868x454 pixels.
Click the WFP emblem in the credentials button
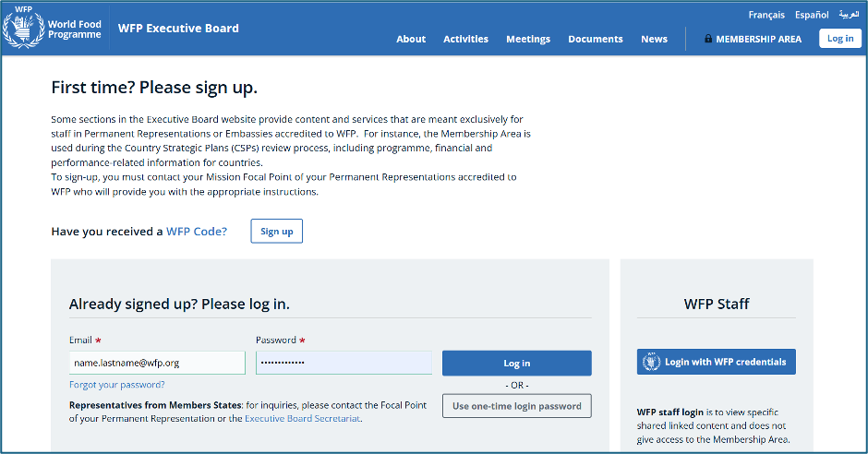(651, 362)
